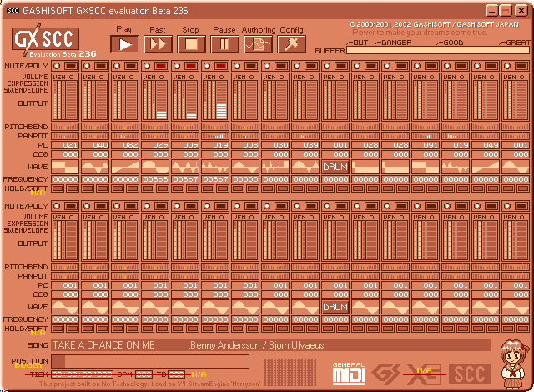The image size is (534, 392).
Task: Click the SCC title bar icon
Action: [13, 11]
